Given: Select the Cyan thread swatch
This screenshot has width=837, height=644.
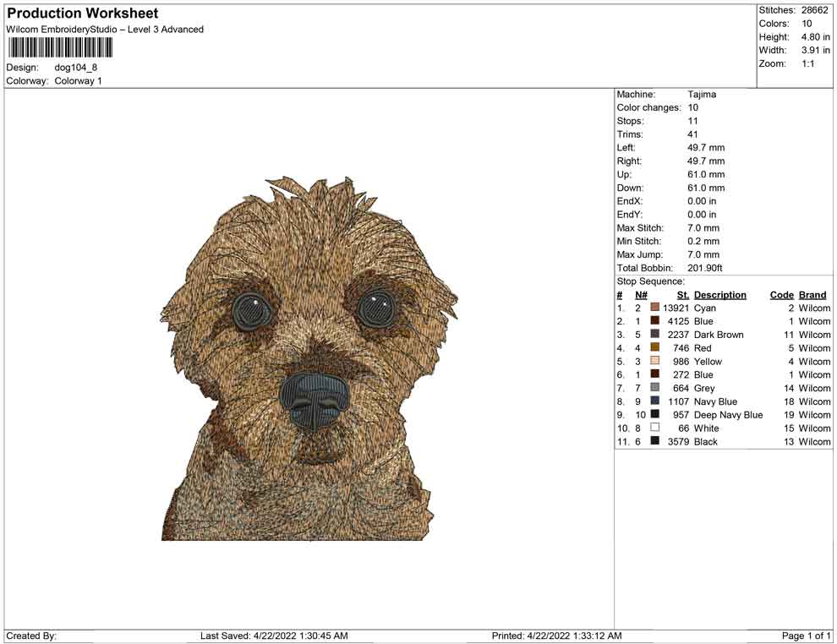Looking at the screenshot, I should 654,308.
